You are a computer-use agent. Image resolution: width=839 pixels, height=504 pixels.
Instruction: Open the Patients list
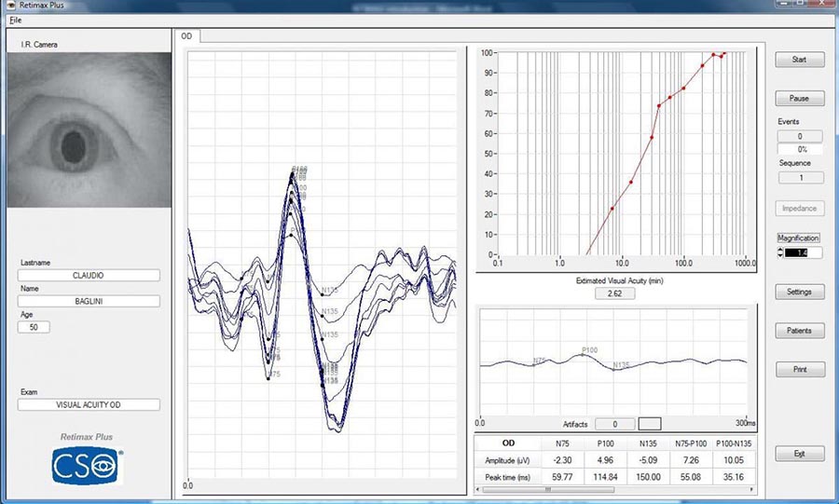coord(799,331)
